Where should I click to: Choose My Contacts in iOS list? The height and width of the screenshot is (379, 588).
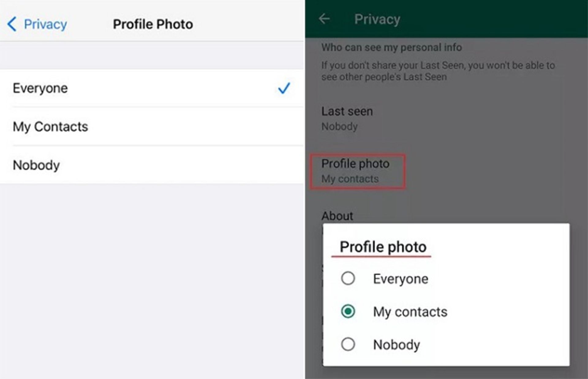[x=152, y=127]
